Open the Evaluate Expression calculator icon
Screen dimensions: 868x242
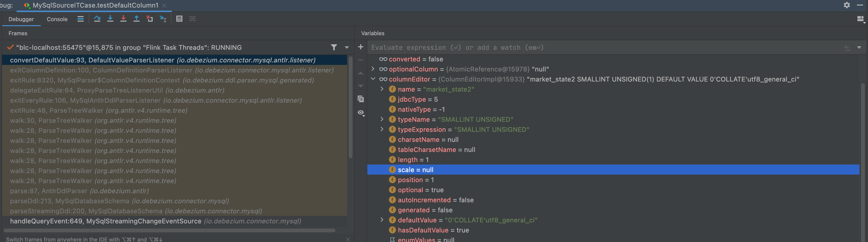(x=179, y=19)
